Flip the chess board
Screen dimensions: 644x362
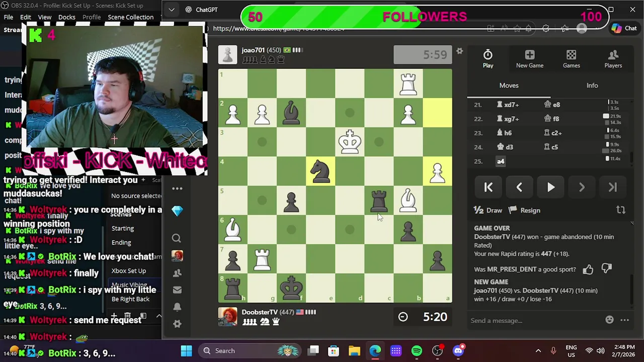coord(620,210)
